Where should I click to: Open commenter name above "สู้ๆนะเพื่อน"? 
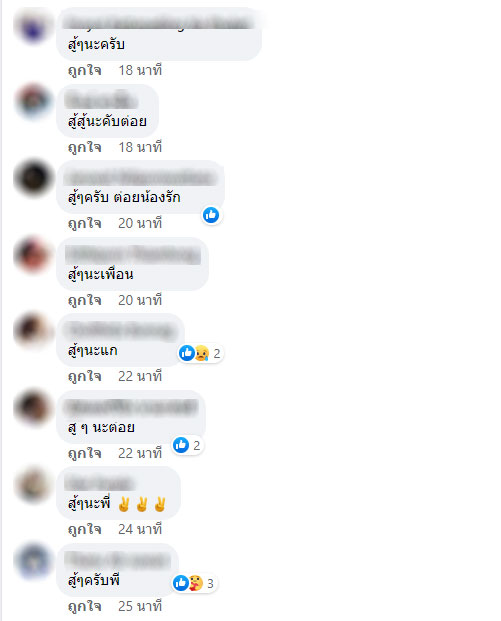pyautogui.click(x=133, y=254)
